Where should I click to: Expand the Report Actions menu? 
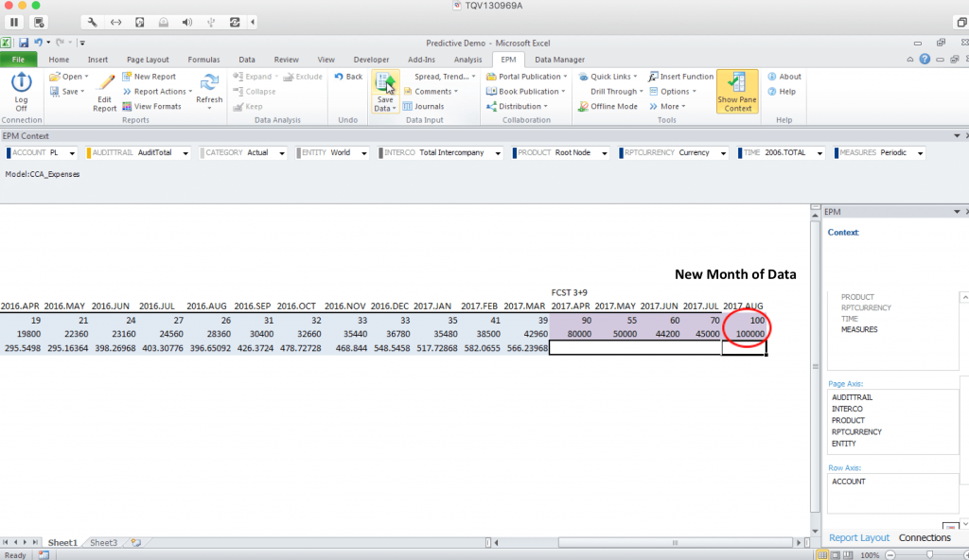[x=158, y=92]
